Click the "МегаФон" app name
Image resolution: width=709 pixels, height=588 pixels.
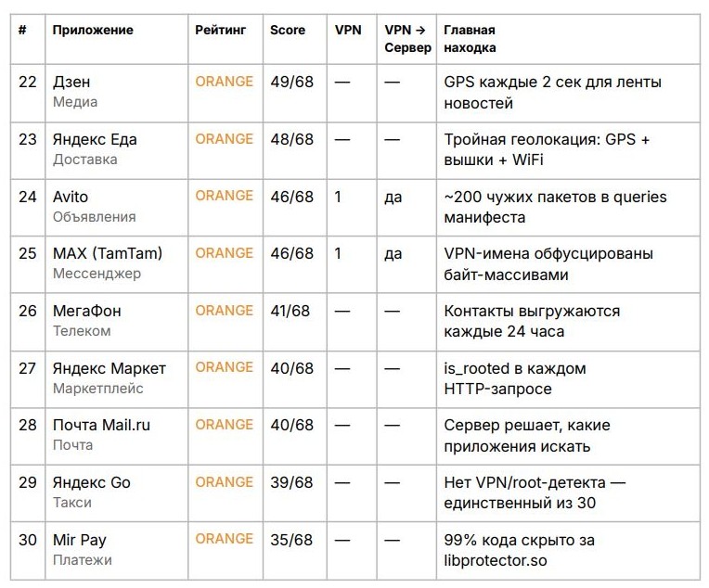[x=86, y=311]
